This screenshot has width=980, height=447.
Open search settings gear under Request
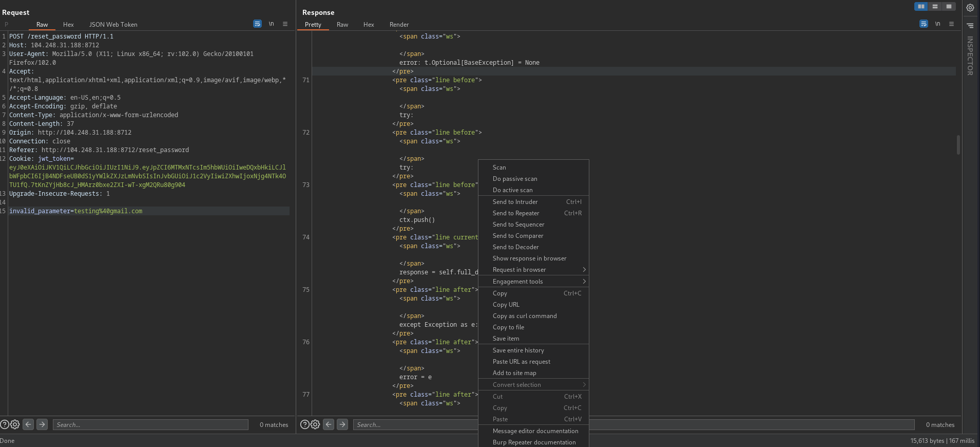pos(15,424)
